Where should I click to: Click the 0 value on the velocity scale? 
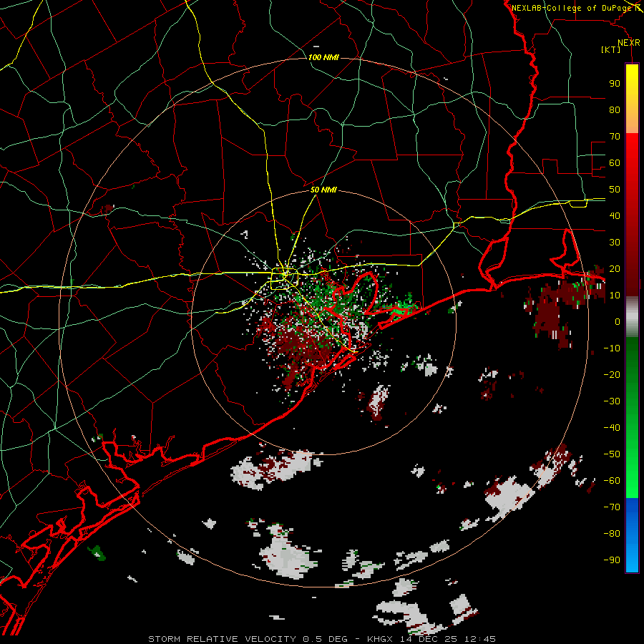618,321
